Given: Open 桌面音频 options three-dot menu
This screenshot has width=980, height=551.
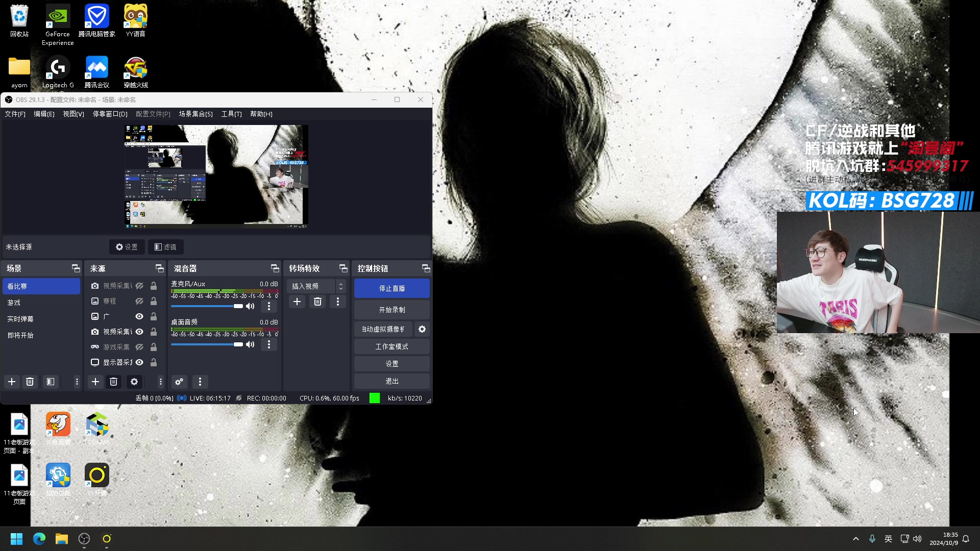Looking at the screenshot, I should (x=269, y=344).
